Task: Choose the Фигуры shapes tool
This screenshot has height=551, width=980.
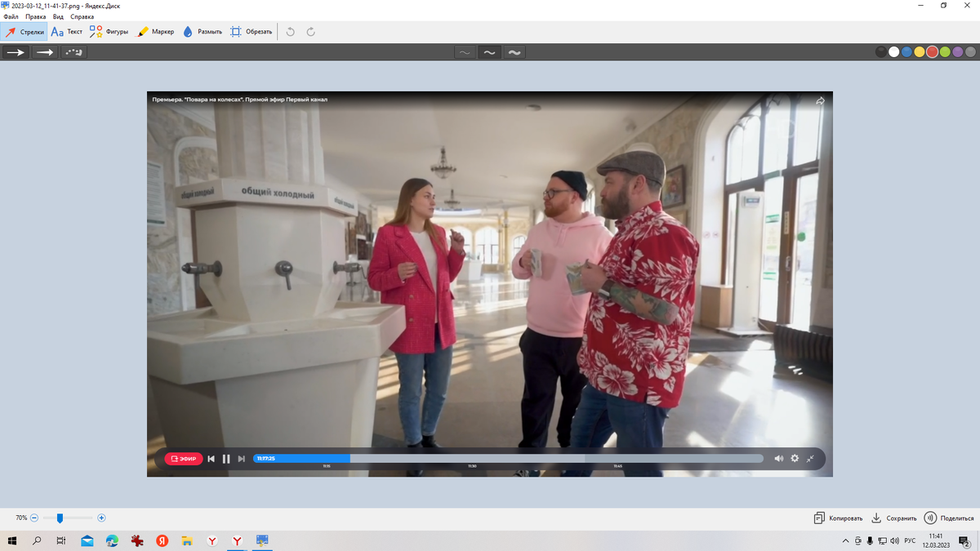Action: click(109, 32)
